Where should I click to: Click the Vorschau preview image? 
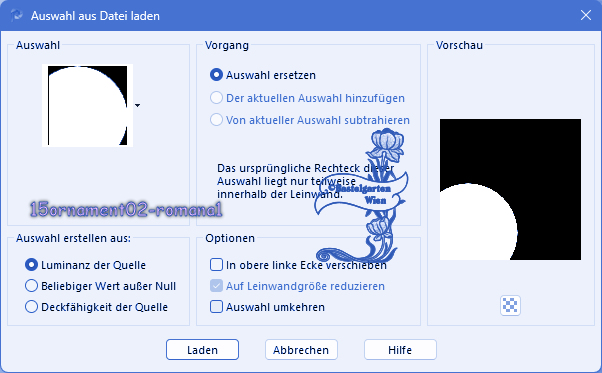[x=510, y=189]
